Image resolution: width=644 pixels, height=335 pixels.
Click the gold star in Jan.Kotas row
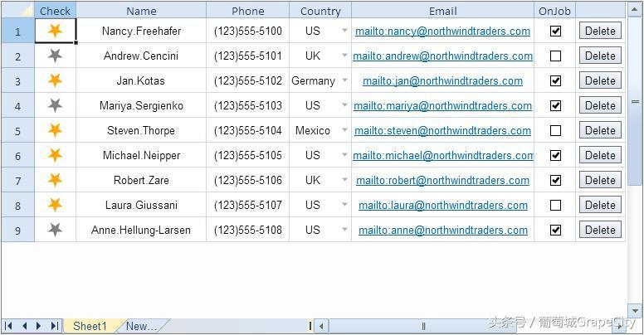[55, 80]
